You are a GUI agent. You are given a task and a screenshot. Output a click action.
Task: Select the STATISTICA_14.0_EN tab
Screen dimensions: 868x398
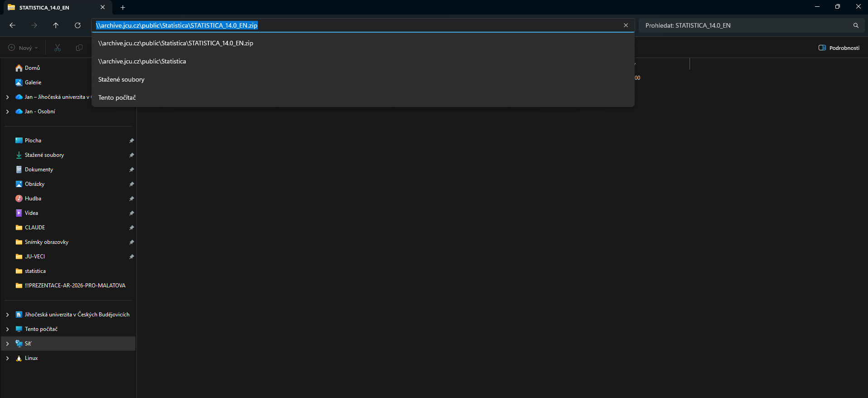(52, 7)
